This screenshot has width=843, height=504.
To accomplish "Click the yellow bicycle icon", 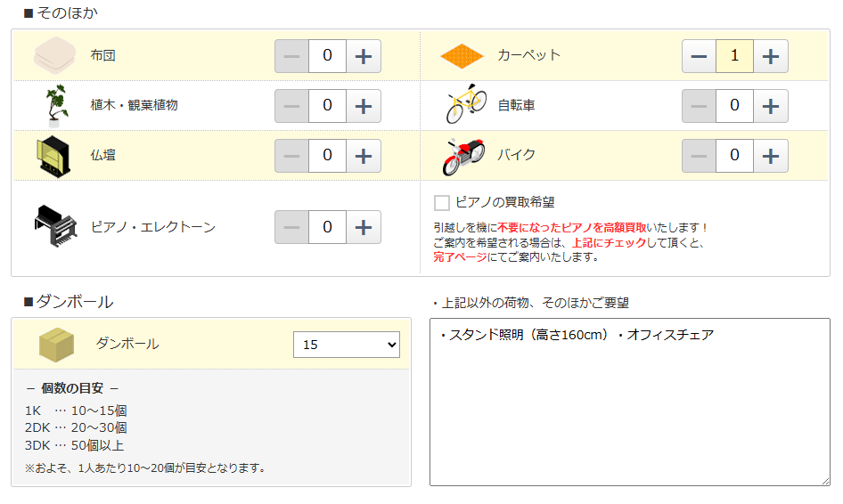I will 465,105.
